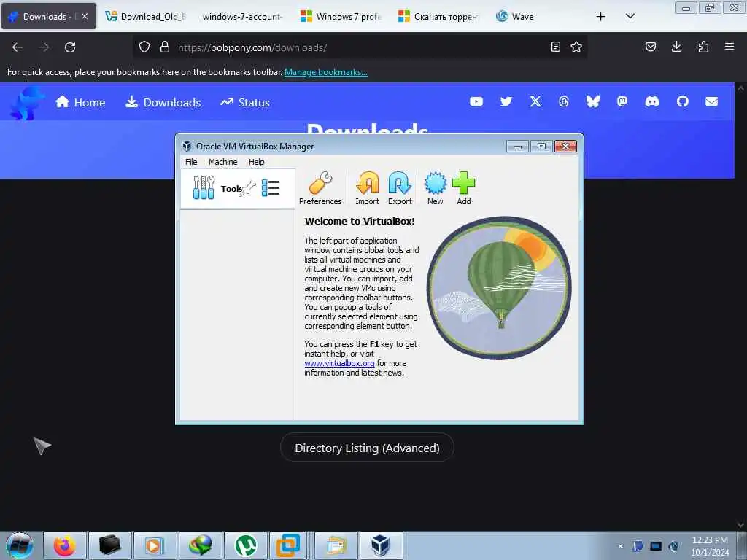Switch to the Download_Old browser tab

145,17
